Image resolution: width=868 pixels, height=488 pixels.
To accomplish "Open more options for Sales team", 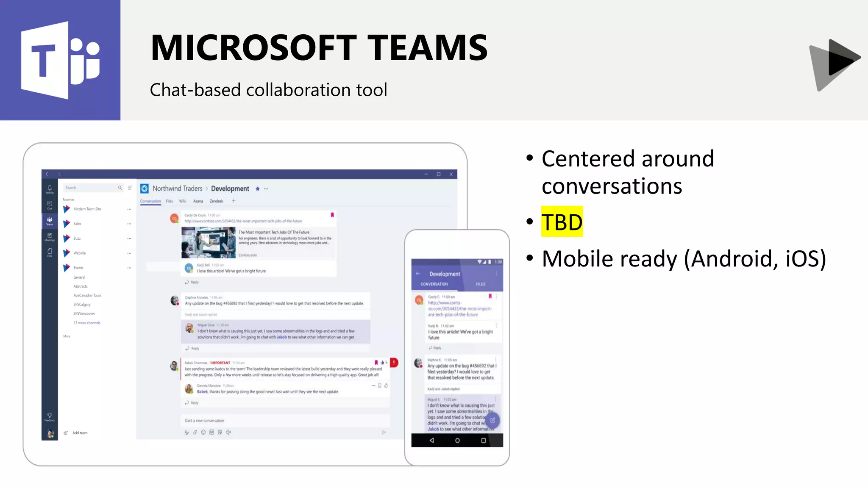I will [129, 224].
